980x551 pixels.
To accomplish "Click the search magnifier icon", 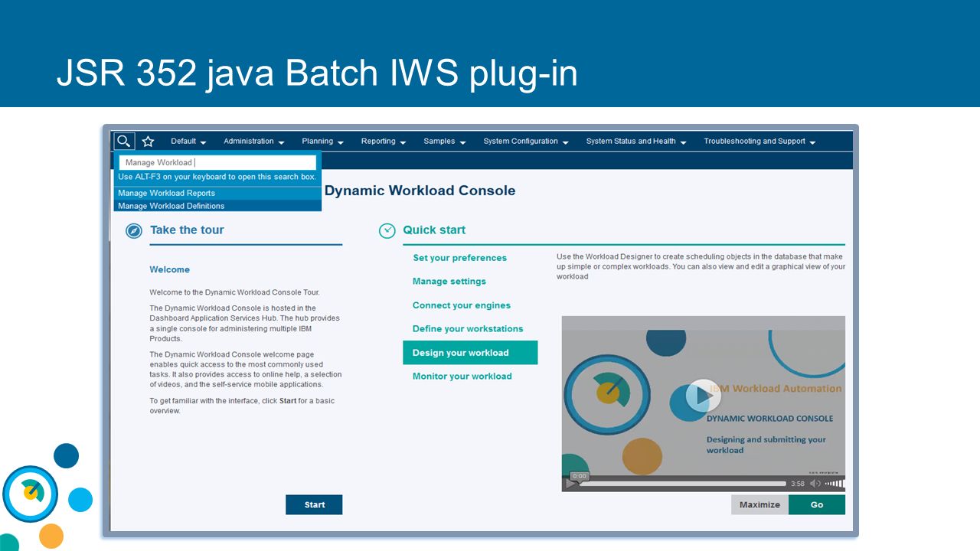I will pos(124,141).
